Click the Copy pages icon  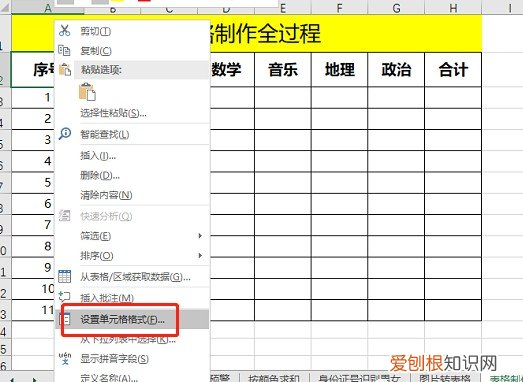click(64, 50)
